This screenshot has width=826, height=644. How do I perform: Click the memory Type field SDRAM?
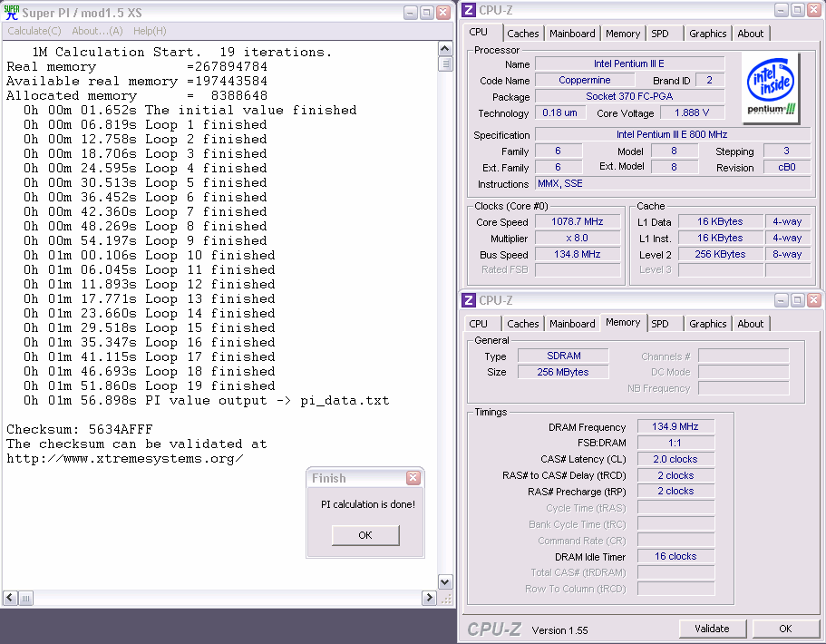(563, 356)
